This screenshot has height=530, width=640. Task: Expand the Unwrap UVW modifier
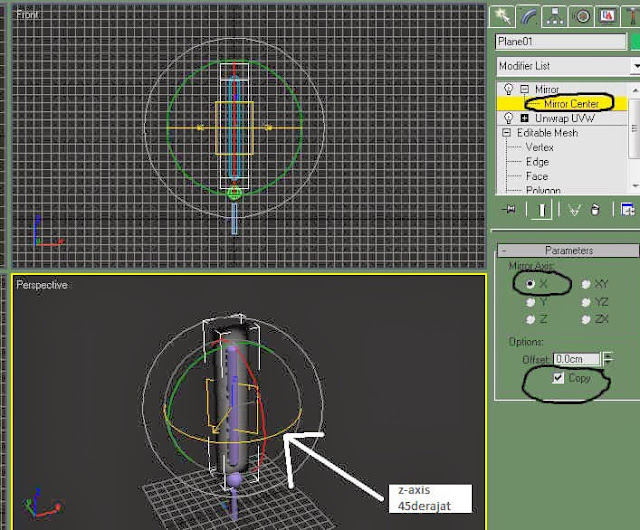(524, 118)
